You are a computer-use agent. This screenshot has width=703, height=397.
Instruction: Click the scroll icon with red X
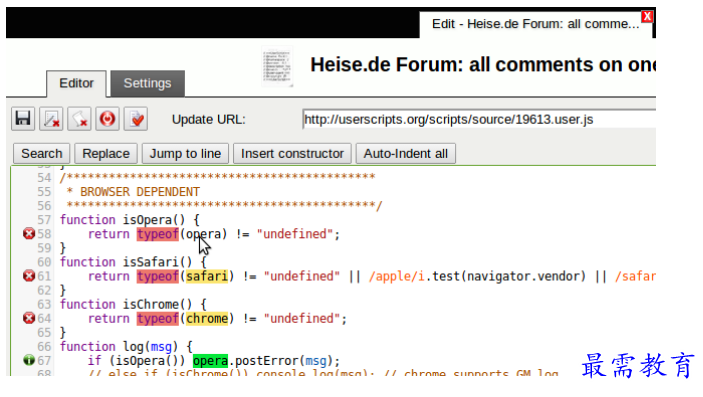(79, 119)
